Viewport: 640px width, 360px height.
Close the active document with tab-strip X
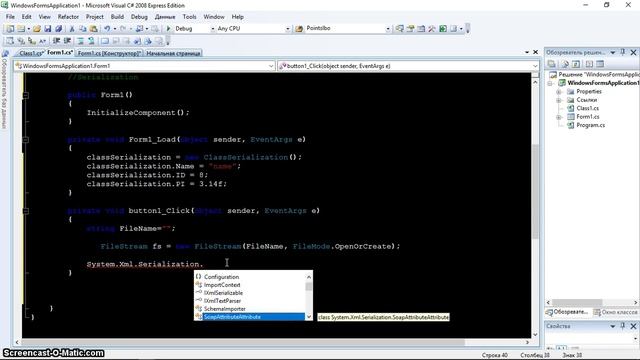coord(536,52)
